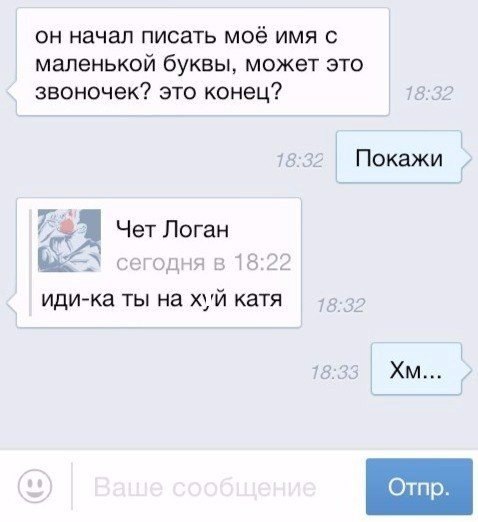Tap the 18:32 time beside Покажи
478x522 pixels.
[299, 160]
